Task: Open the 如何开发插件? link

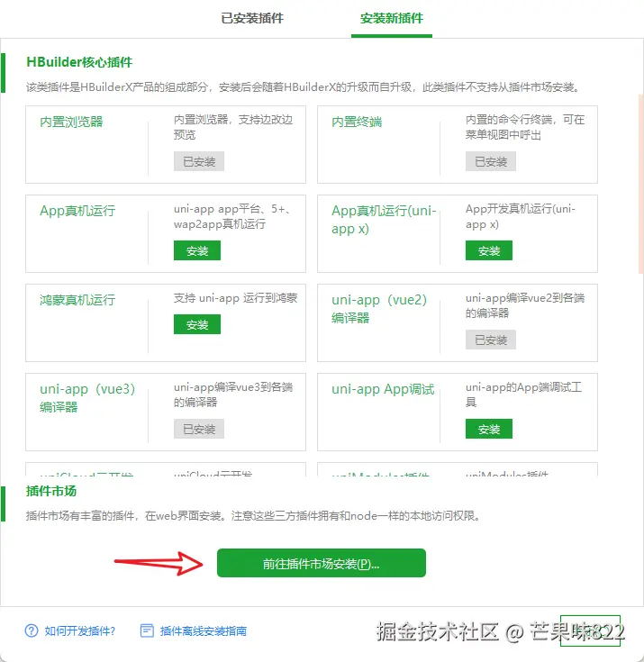Action: point(80,630)
